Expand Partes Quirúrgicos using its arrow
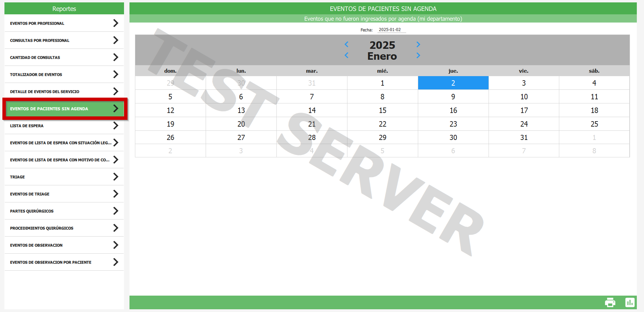The image size is (644, 312). coord(116,211)
